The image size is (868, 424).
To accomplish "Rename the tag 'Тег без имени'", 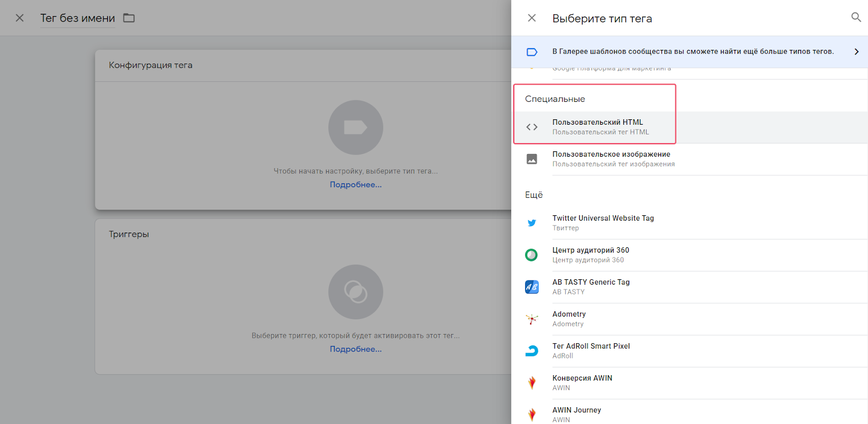I will pos(78,18).
